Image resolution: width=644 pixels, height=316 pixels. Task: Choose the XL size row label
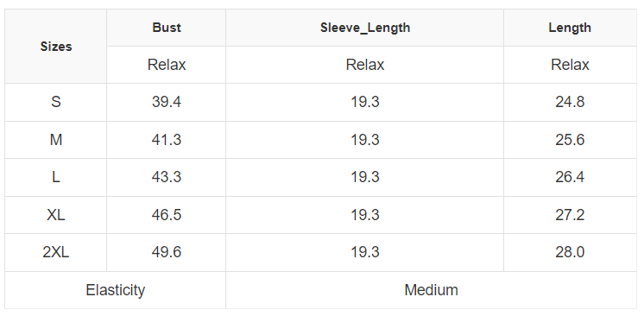[x=56, y=215]
